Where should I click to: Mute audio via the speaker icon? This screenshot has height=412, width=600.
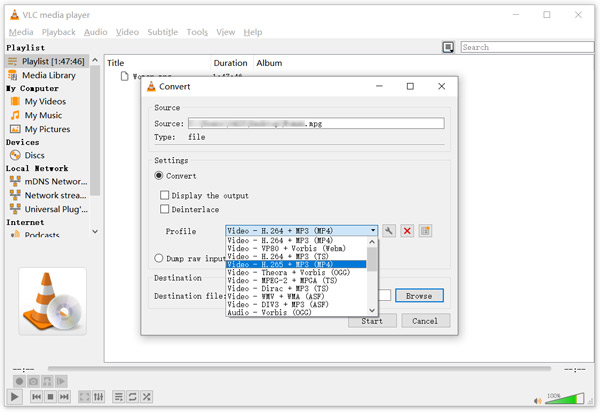coord(538,401)
